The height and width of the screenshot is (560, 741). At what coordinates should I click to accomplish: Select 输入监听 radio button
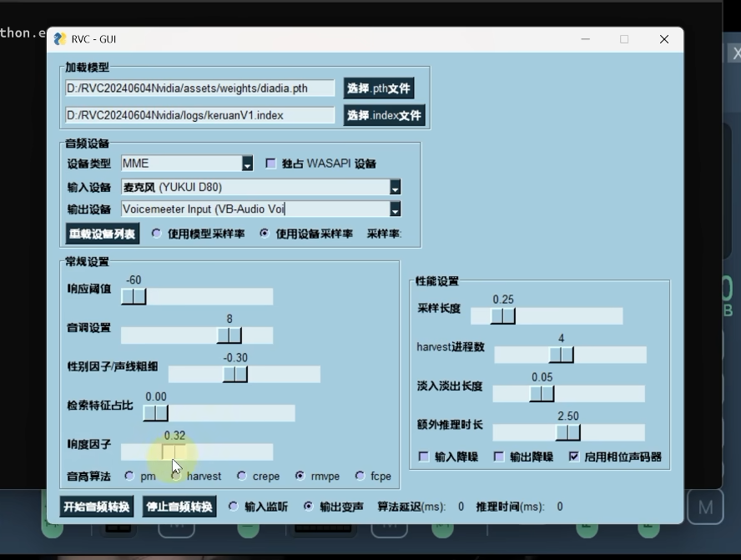coord(234,507)
